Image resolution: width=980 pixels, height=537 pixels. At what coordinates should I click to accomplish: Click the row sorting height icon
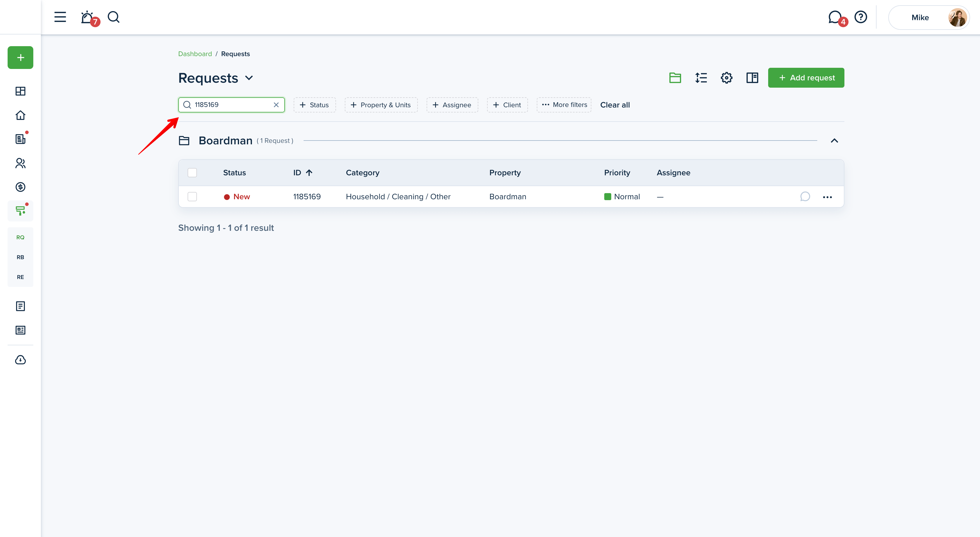(x=701, y=78)
